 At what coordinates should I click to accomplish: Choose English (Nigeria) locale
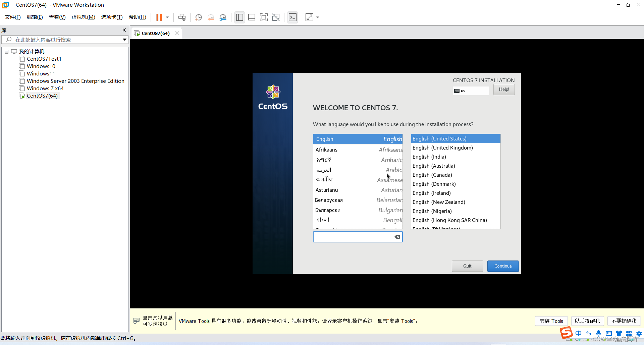coord(455,211)
